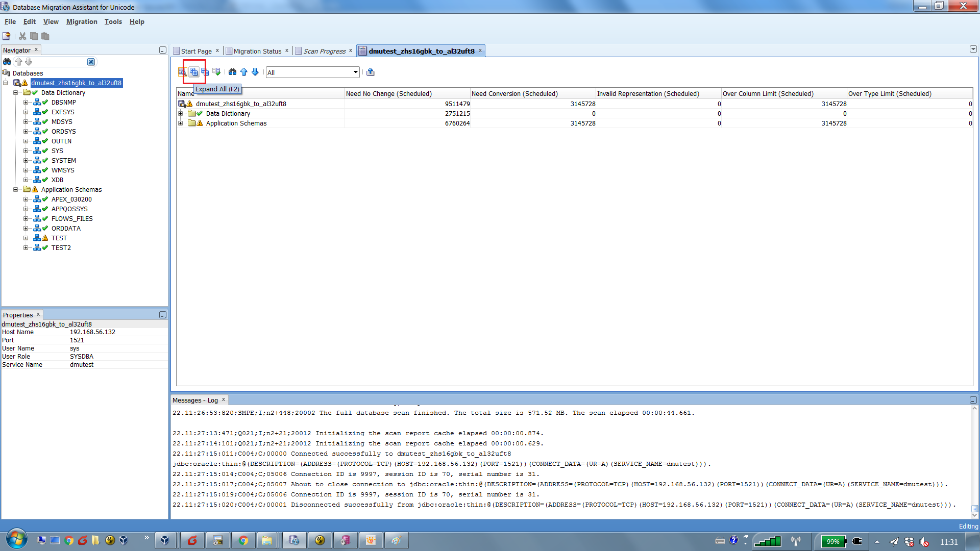Expand Application Schemas row in report table
980x551 pixels.
pyautogui.click(x=180, y=123)
